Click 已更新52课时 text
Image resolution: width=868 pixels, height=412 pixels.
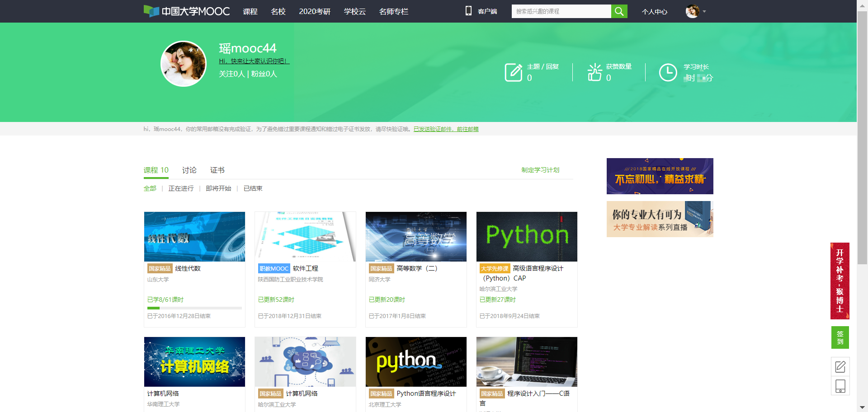coord(276,300)
